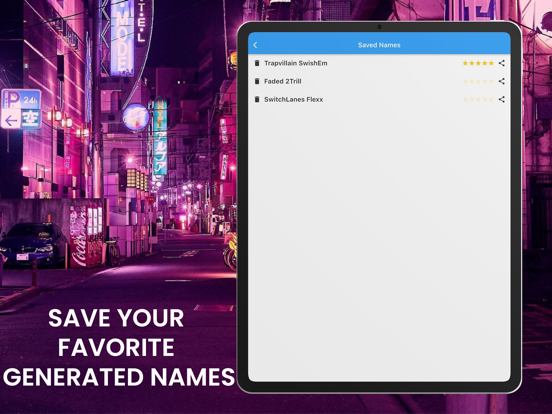Share the Faded 2Trill name
The width and height of the screenshot is (552, 414).
(x=502, y=81)
